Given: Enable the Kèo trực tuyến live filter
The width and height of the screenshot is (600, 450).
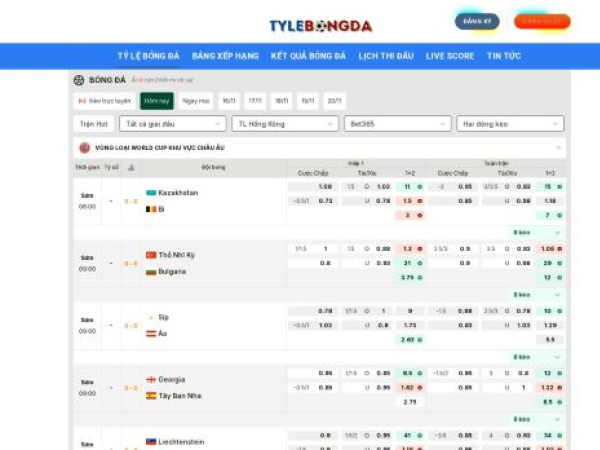Looking at the screenshot, I should tap(105, 101).
